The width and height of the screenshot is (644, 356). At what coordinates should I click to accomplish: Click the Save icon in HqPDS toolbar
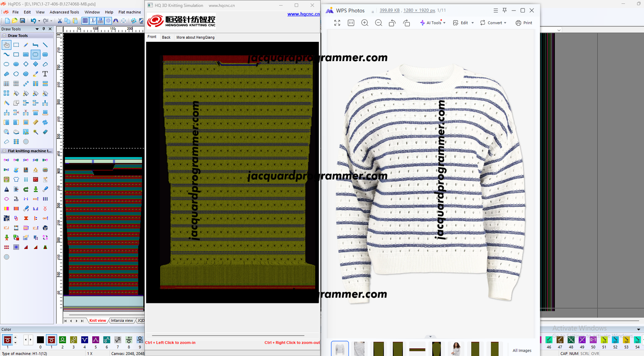click(x=23, y=21)
